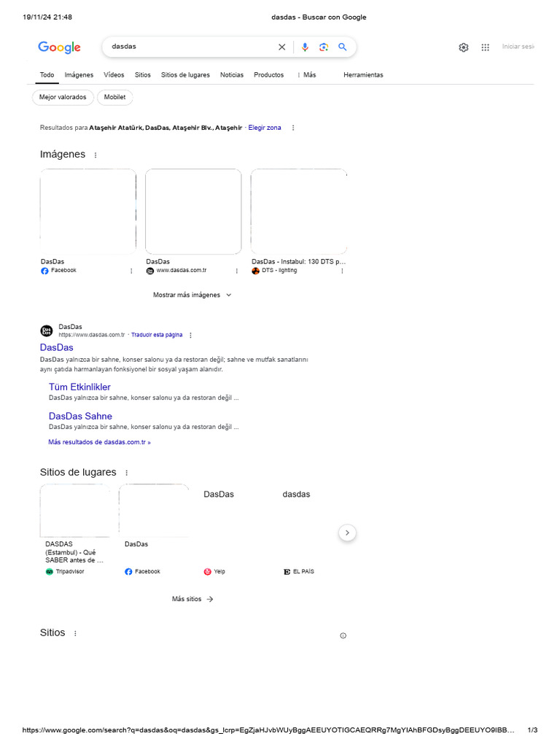This screenshot has width=560, height=747.
Task: Open Google settings gear
Action: click(x=464, y=47)
